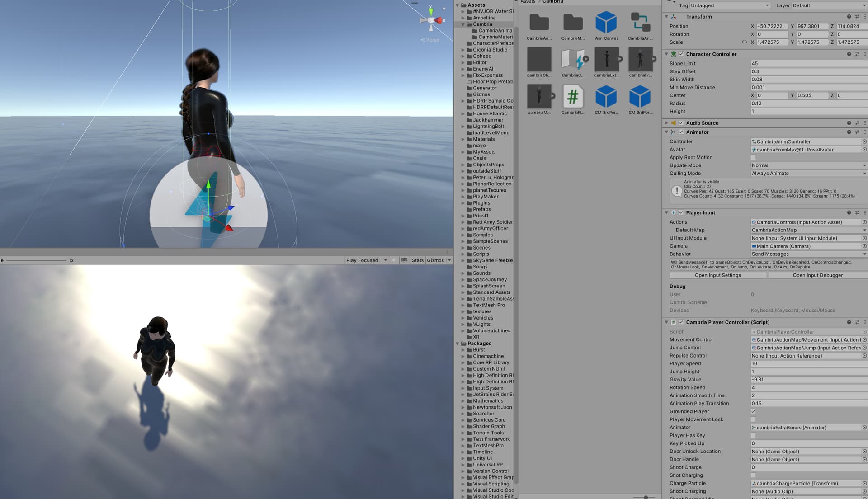Open Animator component preset settings icon
Screen dimensions: 868x499
click(x=857, y=132)
